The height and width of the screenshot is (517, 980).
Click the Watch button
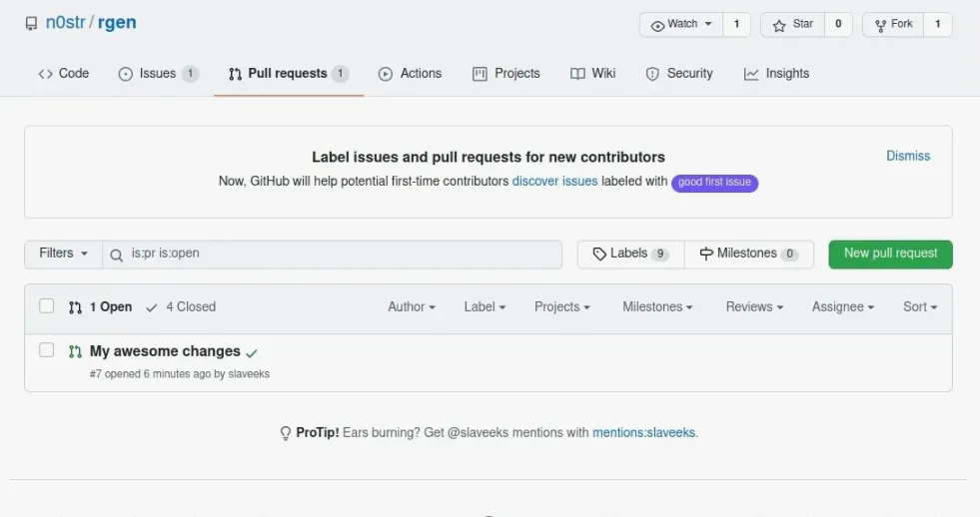click(x=681, y=24)
